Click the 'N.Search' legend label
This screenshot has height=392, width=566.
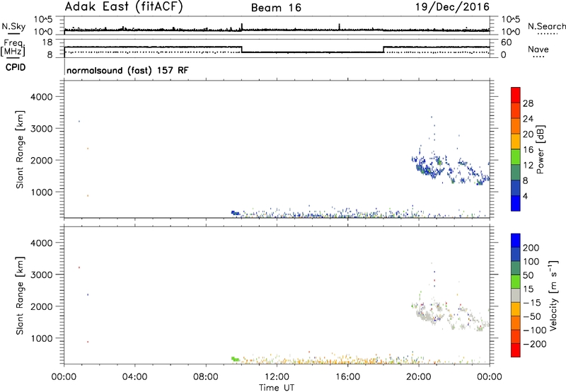coord(546,26)
